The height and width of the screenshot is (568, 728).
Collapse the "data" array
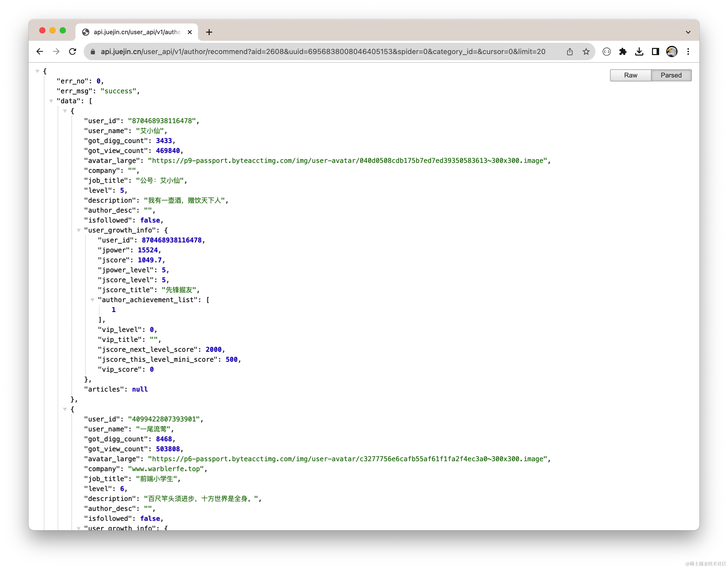pyautogui.click(x=51, y=101)
